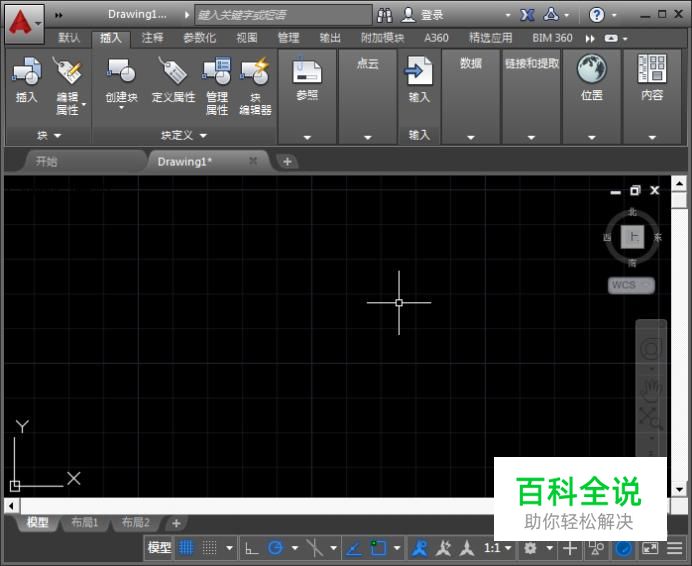
Task: Click the binoculars search icon
Action: click(385, 15)
